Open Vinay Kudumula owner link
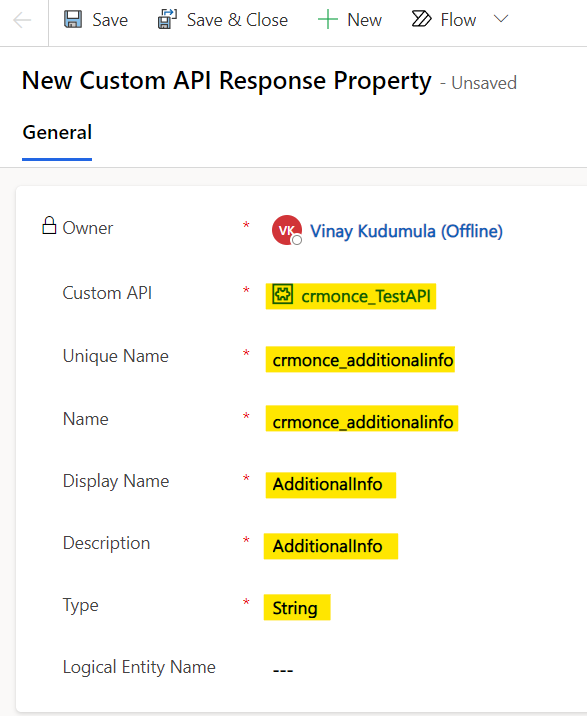 click(406, 231)
